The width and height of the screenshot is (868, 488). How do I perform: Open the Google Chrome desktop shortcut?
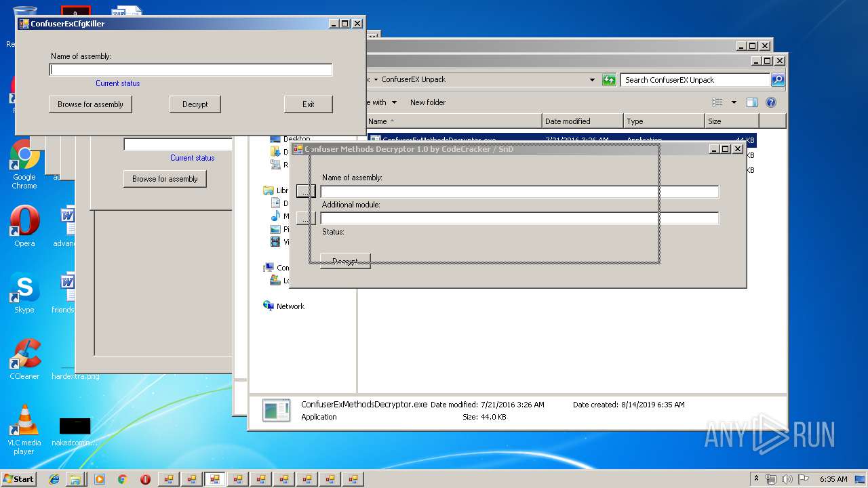pyautogui.click(x=24, y=165)
